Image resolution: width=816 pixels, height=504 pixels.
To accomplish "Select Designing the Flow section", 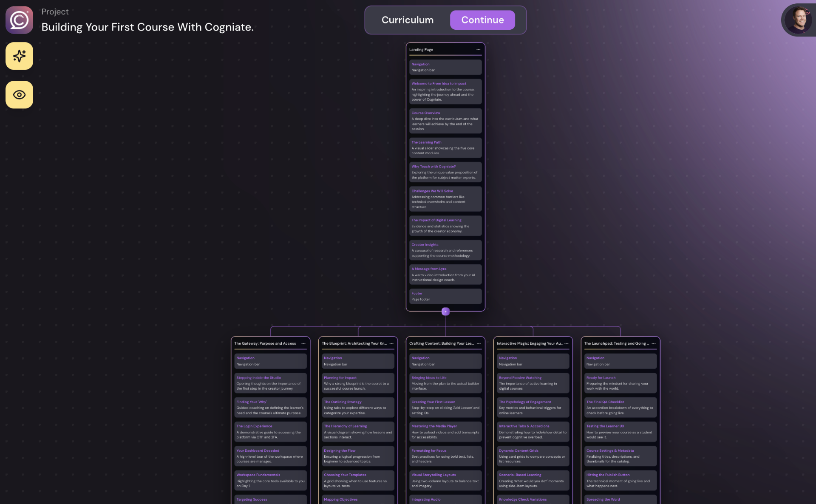I will click(x=358, y=456).
